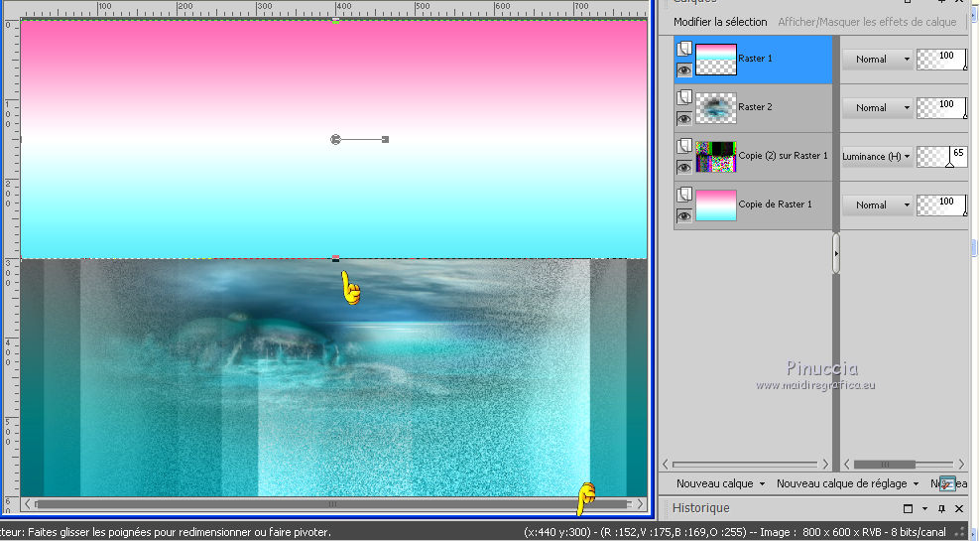Toggle visibility of the Raster 2 layer
Image resolution: width=980 pixels, height=541 pixels.
point(684,119)
